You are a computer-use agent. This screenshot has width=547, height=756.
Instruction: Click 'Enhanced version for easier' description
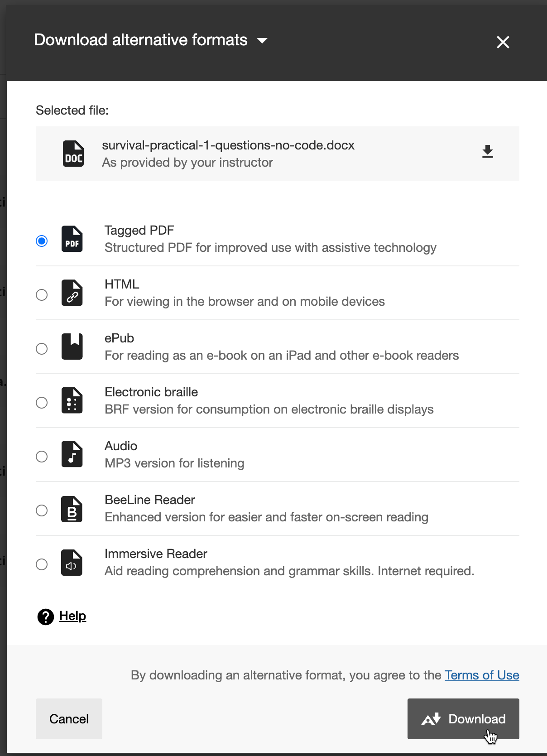click(x=266, y=517)
